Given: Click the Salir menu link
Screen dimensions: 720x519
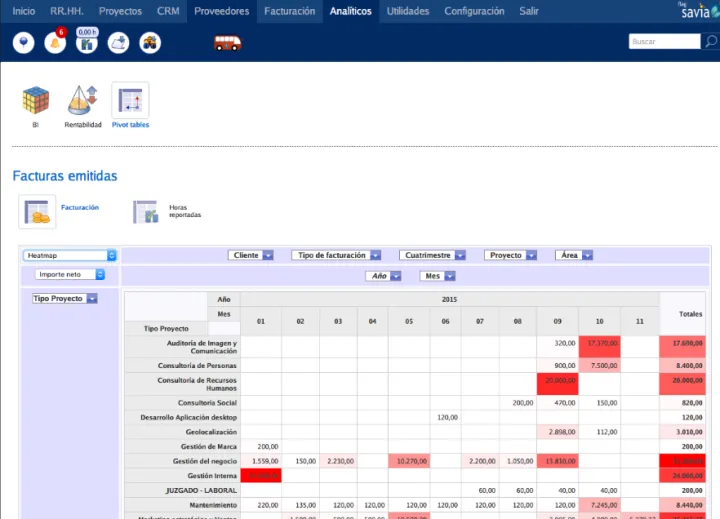Looking at the screenshot, I should (528, 11).
